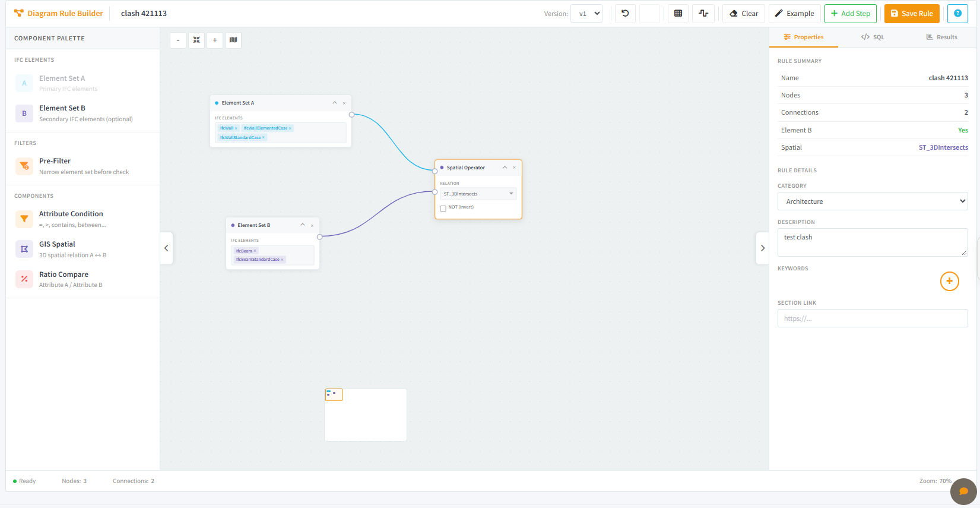Click Spatial Operator lower input port
Image resolution: width=980 pixels, height=508 pixels.
pyautogui.click(x=435, y=192)
